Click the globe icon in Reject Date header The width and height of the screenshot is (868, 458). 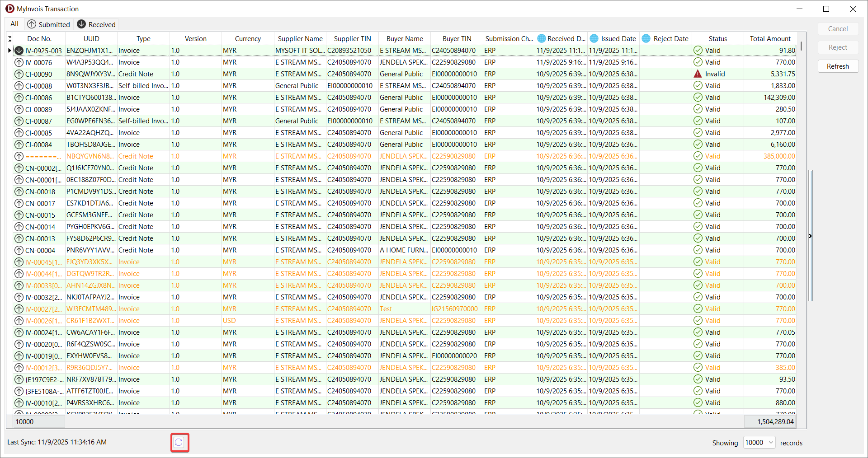click(646, 39)
